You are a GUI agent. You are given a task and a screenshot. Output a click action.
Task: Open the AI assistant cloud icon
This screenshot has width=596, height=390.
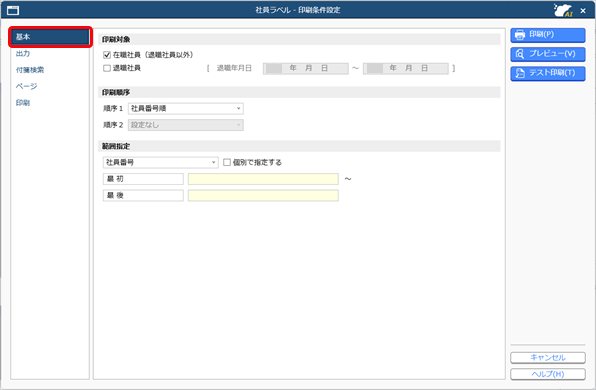(563, 10)
